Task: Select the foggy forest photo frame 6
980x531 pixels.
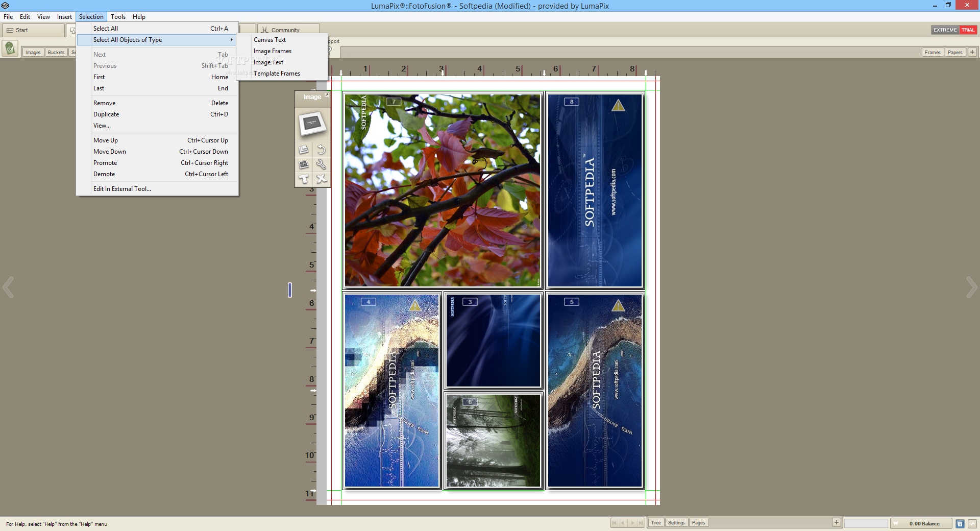Action: tap(493, 440)
